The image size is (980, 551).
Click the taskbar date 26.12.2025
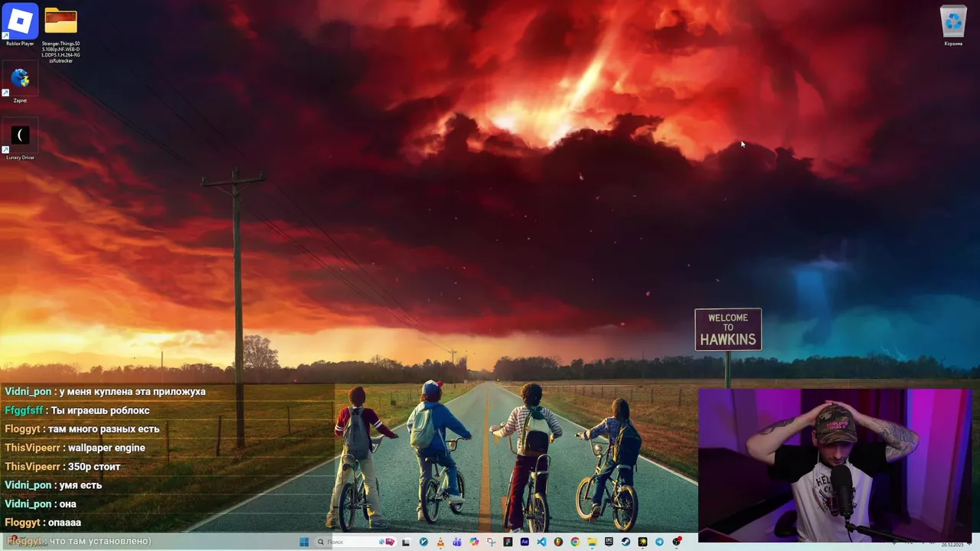[x=953, y=545]
